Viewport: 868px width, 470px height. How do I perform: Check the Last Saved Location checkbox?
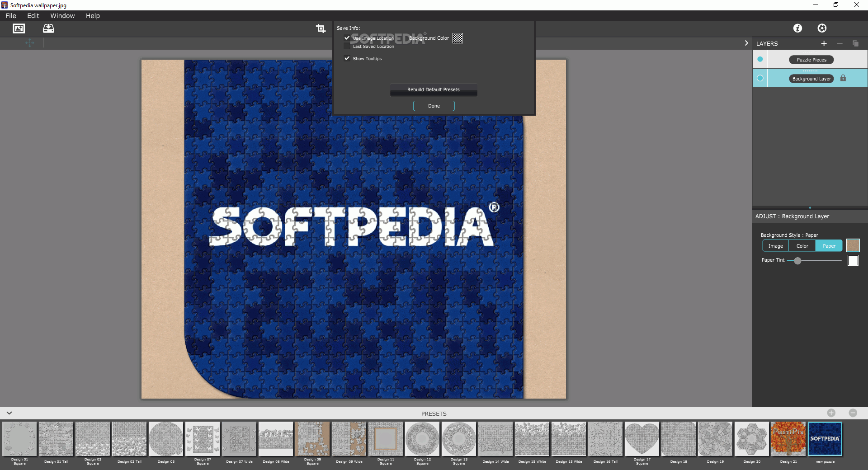(347, 46)
